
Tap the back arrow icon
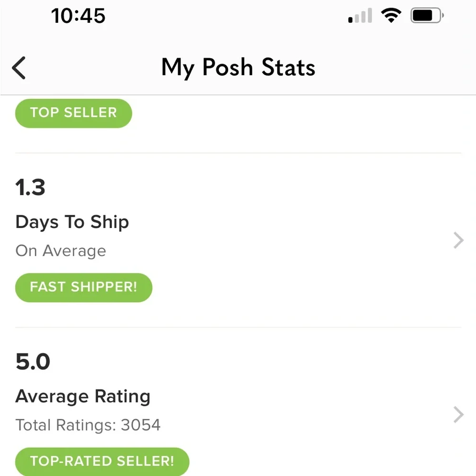pos(19,68)
